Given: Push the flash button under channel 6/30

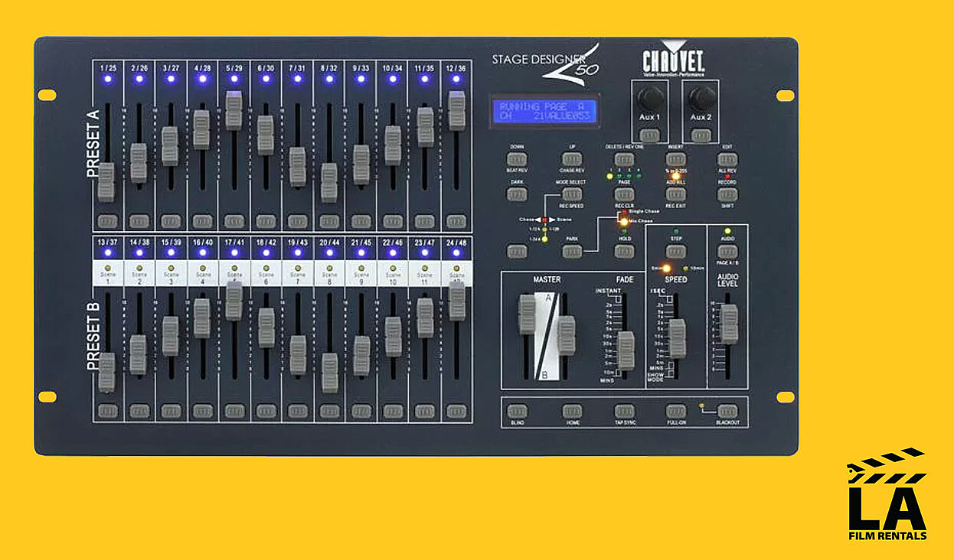Looking at the screenshot, I should 266,221.
